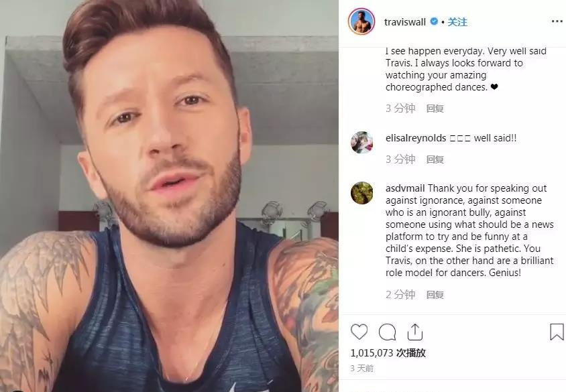
Task: View asdvmail commenter avatar
Action: point(361,193)
